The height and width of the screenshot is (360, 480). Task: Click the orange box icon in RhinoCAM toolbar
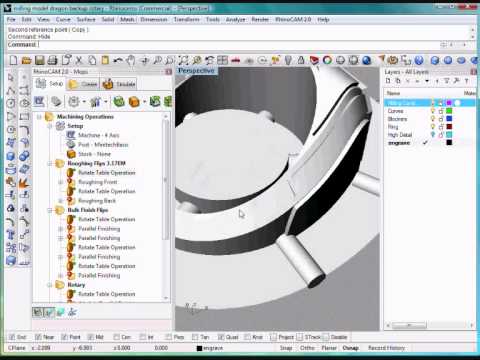pos(134,101)
